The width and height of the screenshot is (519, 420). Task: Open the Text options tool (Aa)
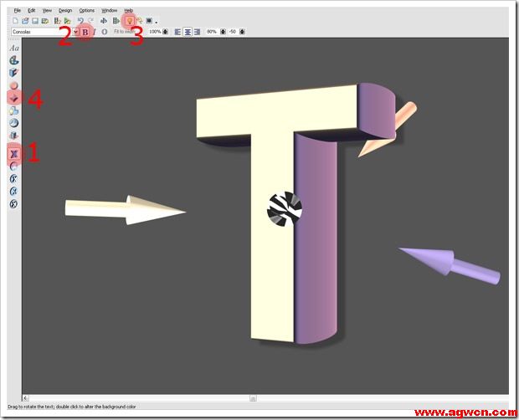pyautogui.click(x=14, y=48)
